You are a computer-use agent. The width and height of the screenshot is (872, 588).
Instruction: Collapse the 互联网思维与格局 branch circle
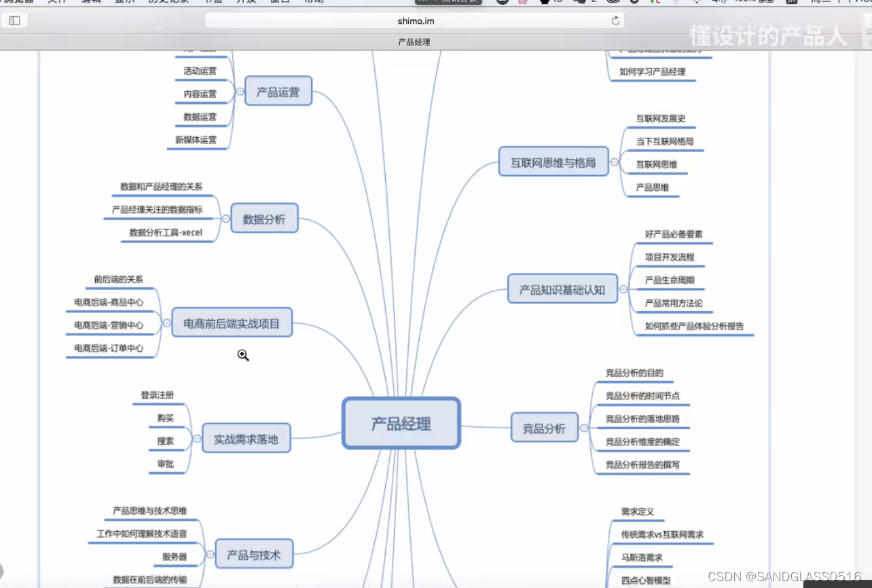(x=614, y=163)
